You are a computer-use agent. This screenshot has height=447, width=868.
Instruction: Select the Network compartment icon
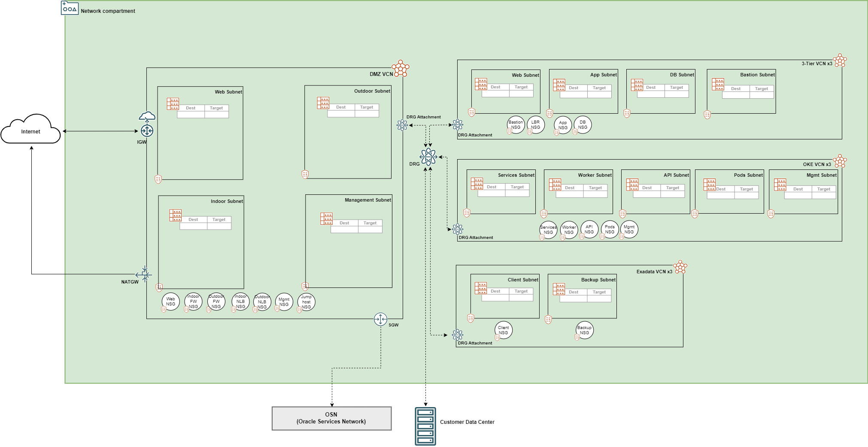(x=70, y=8)
